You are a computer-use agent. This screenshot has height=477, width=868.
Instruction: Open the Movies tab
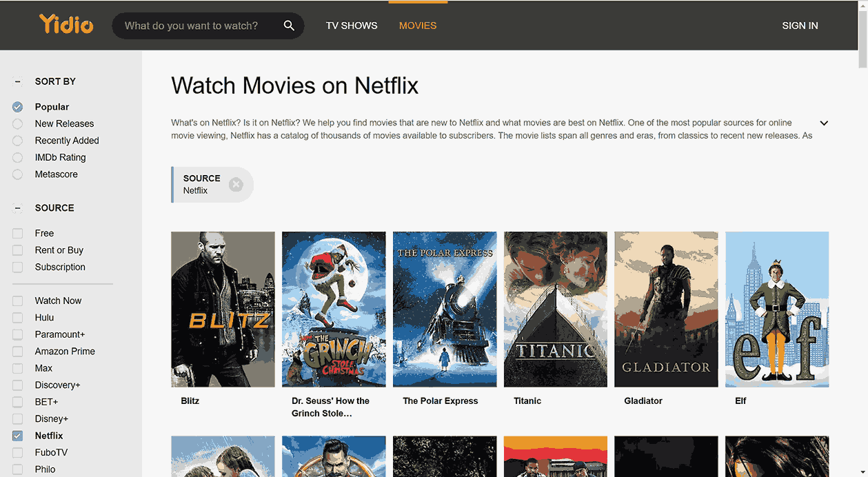coord(418,26)
